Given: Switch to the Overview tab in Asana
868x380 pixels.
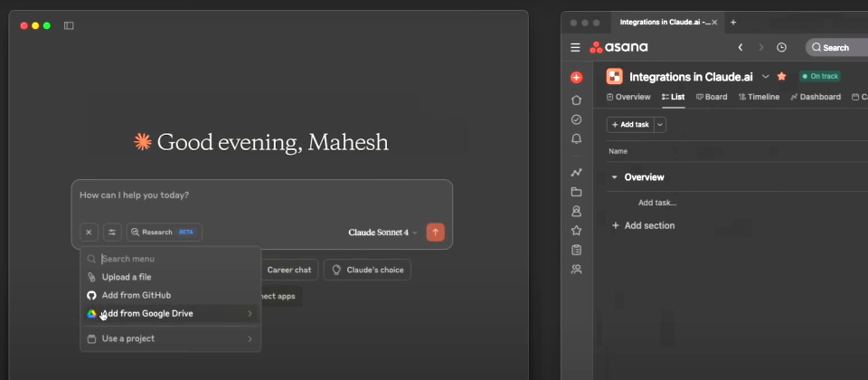Looking at the screenshot, I should pos(628,97).
